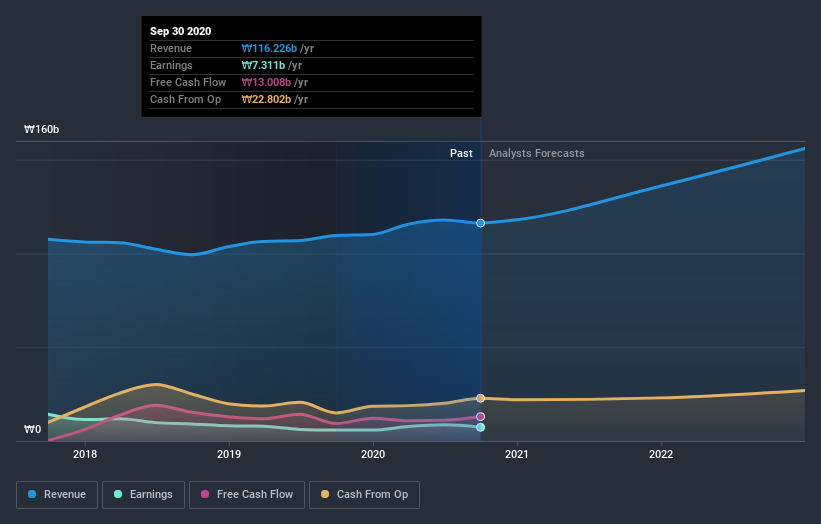821x524 pixels.
Task: Click the Analysts Forecasts label
Action: point(537,153)
